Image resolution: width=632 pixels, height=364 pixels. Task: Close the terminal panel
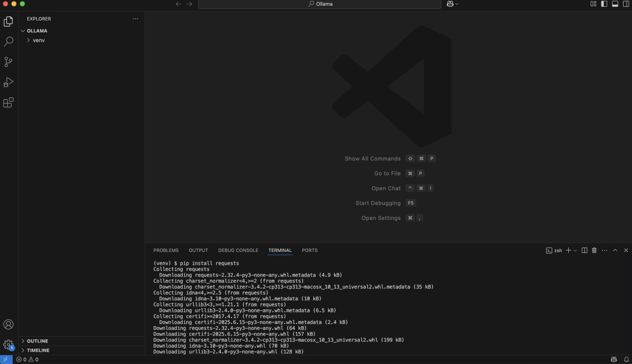click(x=626, y=250)
